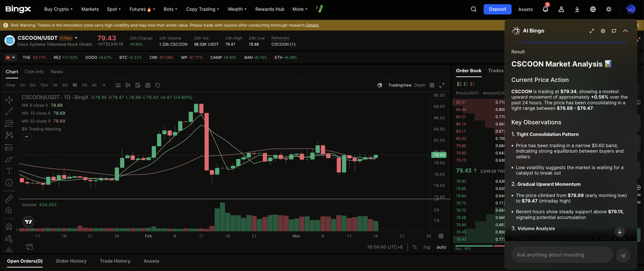The height and width of the screenshot is (271, 644).
Task: Open the Order History tab
Action: (x=71, y=261)
